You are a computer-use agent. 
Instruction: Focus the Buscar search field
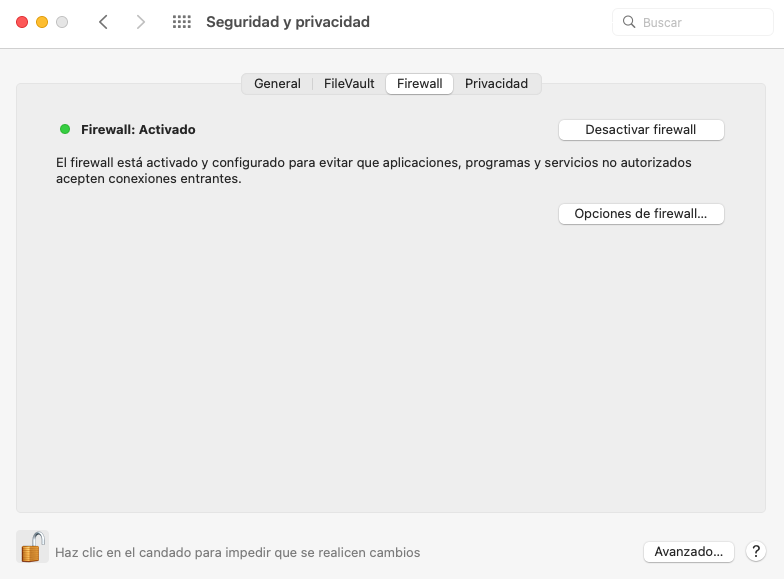(x=700, y=22)
